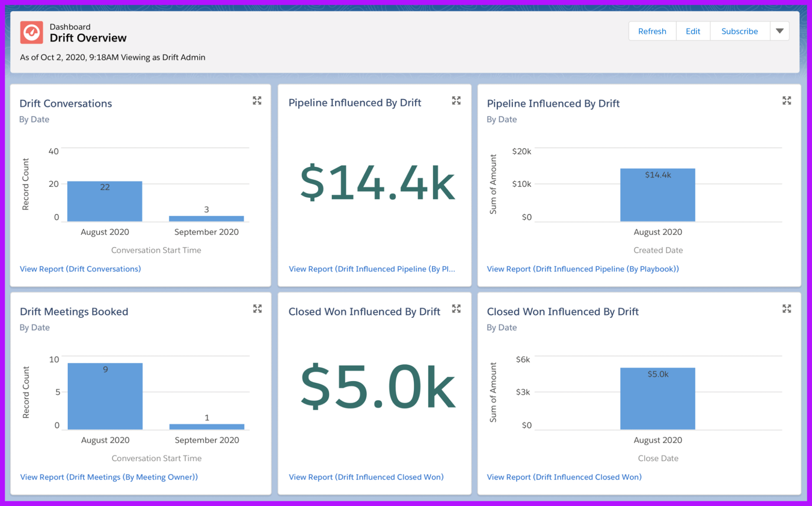Screen dimensions: 812x506
Task: Click the 'As of Oct 2, 2020' timestamp text
Action: click(x=112, y=57)
